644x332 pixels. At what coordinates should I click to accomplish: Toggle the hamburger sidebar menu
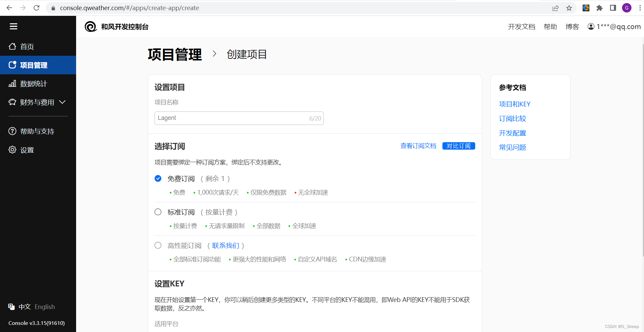click(14, 26)
